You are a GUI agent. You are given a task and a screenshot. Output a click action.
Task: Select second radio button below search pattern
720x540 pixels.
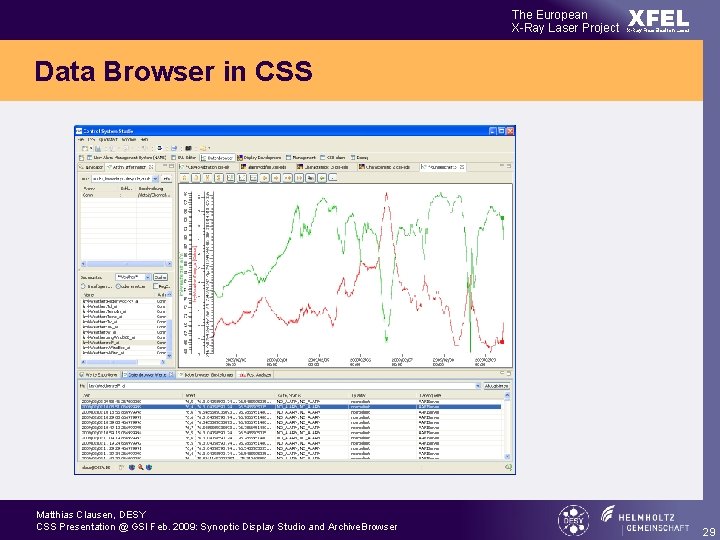(x=118, y=286)
